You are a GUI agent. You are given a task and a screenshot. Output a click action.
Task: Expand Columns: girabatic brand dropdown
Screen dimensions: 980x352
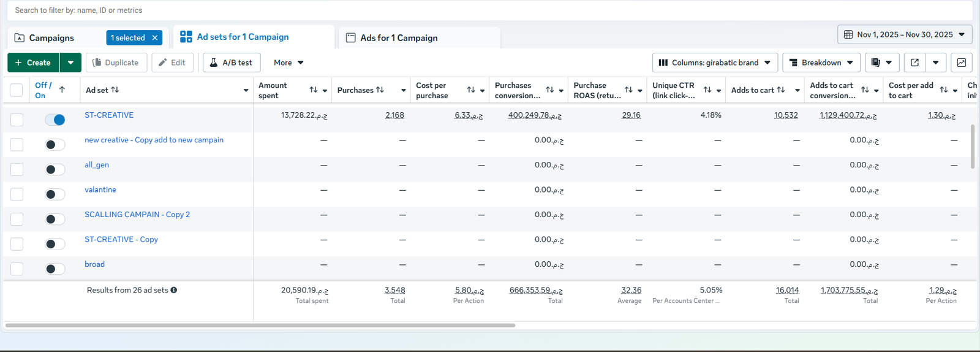715,63
